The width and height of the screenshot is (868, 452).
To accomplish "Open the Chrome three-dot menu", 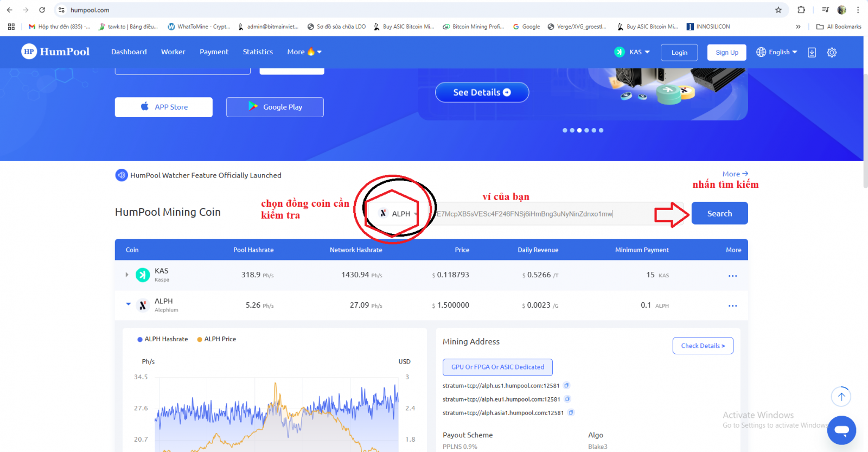I will (858, 10).
